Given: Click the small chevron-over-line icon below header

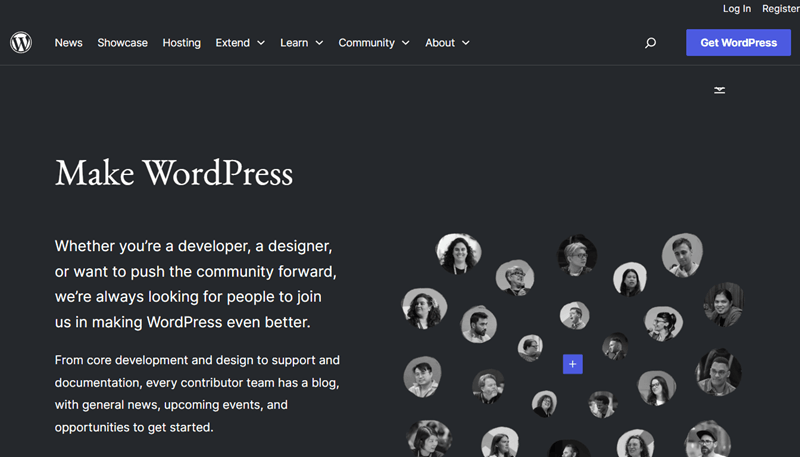Looking at the screenshot, I should coord(719,90).
